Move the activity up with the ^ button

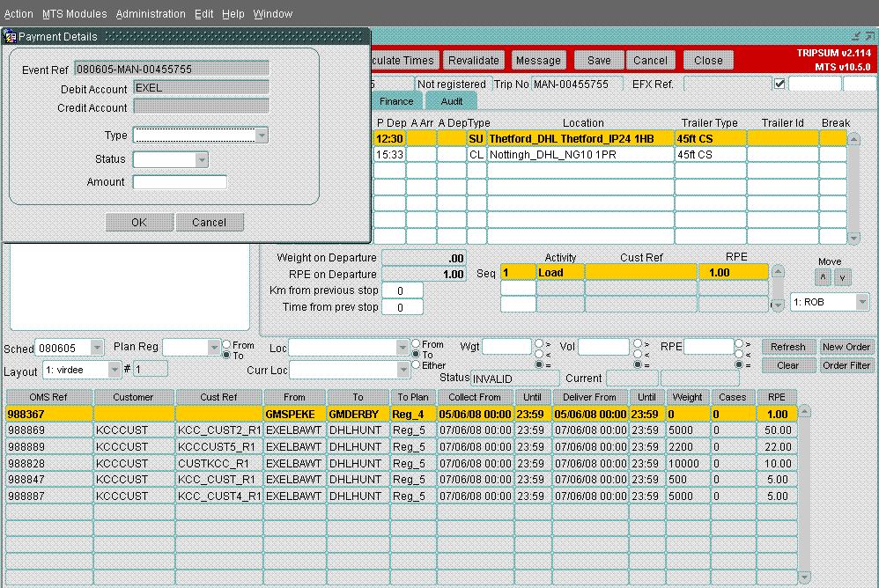click(x=823, y=277)
